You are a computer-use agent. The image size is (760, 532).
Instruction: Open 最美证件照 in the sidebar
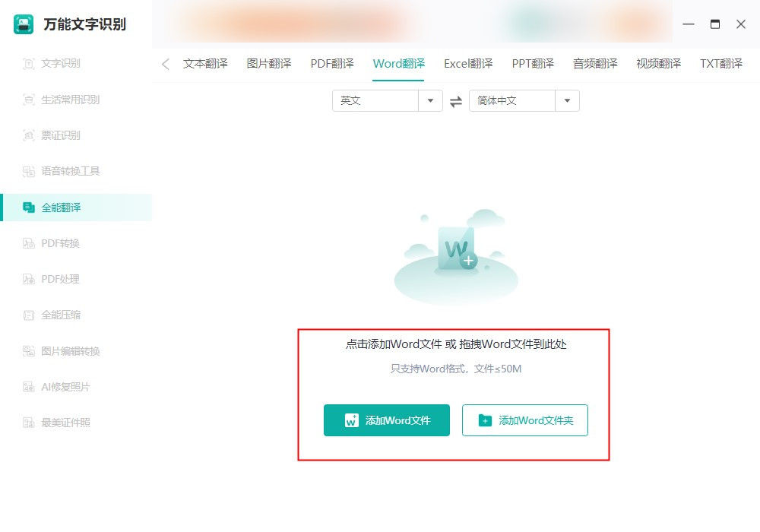click(x=65, y=423)
